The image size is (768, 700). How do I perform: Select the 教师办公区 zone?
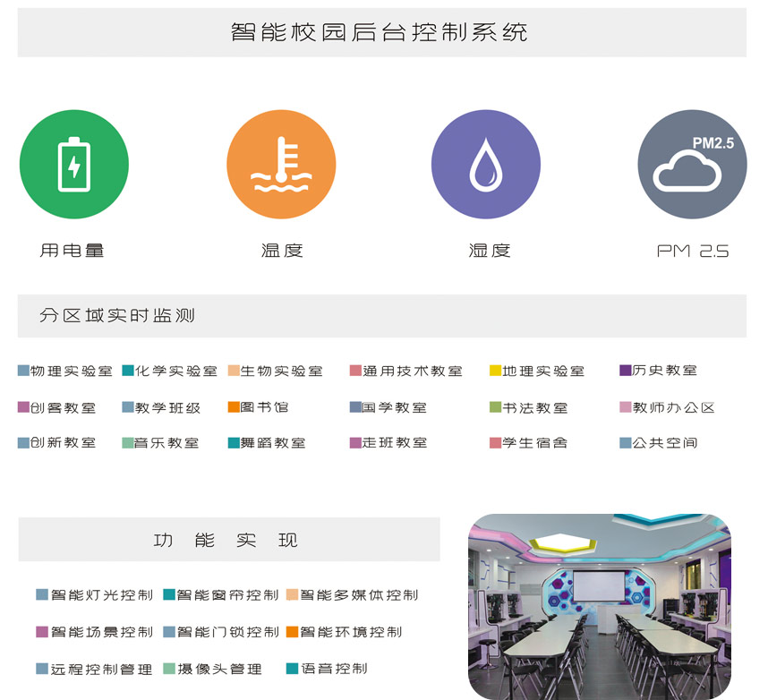[674, 407]
